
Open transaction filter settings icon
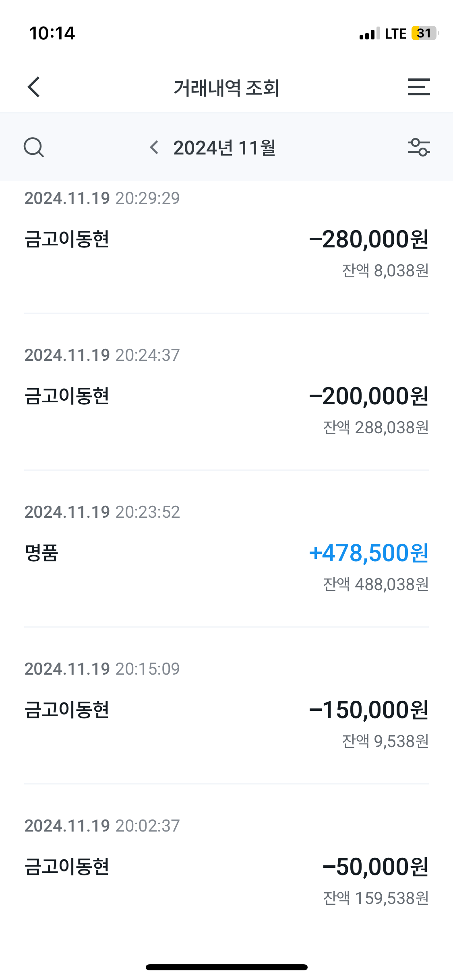419,147
